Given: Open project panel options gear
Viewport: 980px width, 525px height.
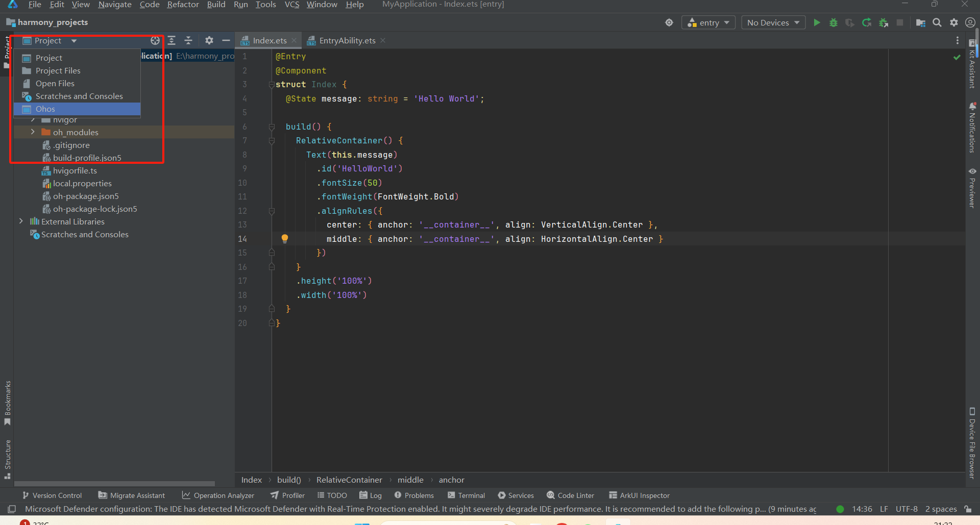Looking at the screenshot, I should [209, 40].
